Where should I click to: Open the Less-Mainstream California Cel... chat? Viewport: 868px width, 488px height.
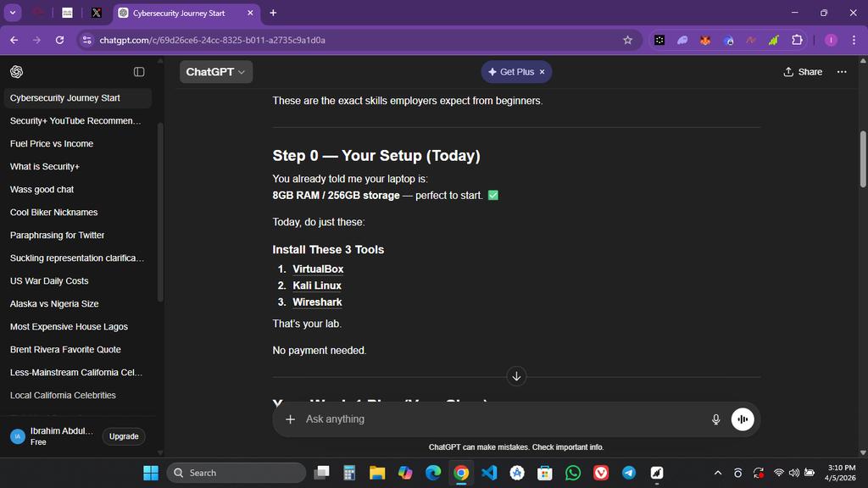pyautogui.click(x=77, y=373)
